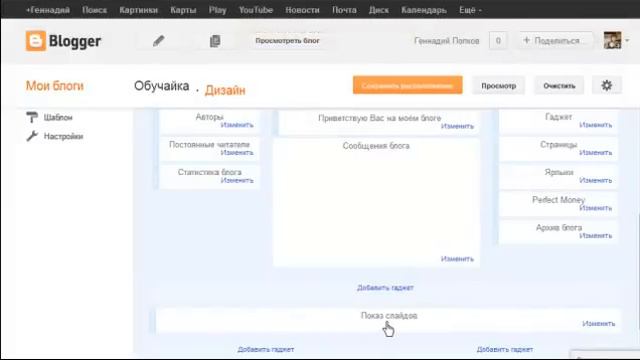Open the Ещё dropdown in top bar

click(470, 10)
